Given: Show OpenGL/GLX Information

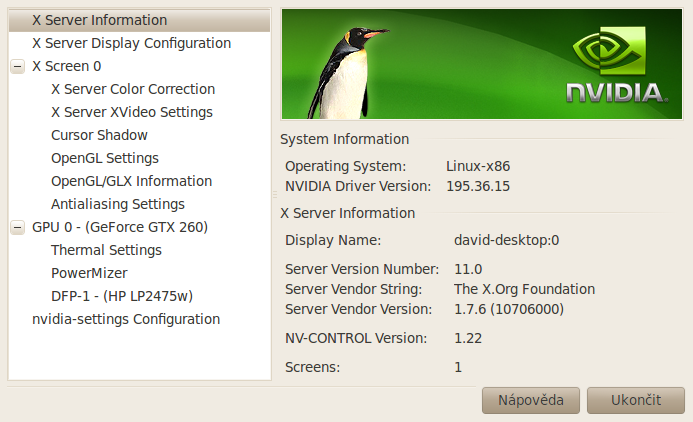Looking at the screenshot, I should tap(132, 181).
